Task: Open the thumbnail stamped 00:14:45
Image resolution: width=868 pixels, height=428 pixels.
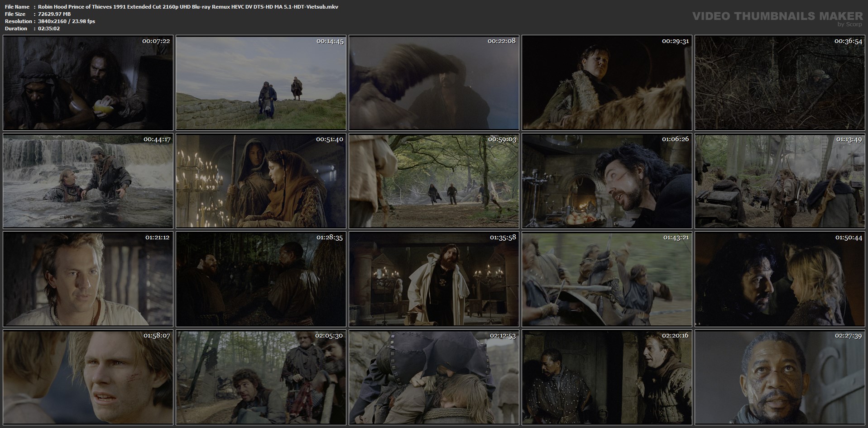Action: point(261,83)
